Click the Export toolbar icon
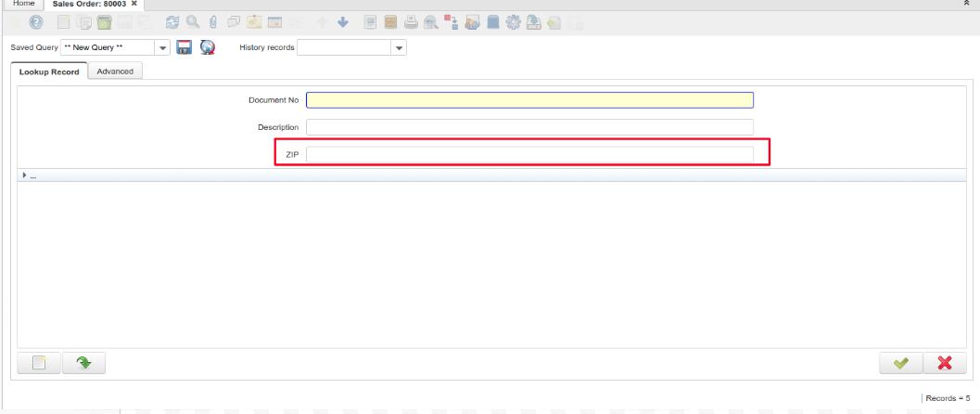 [x=533, y=23]
